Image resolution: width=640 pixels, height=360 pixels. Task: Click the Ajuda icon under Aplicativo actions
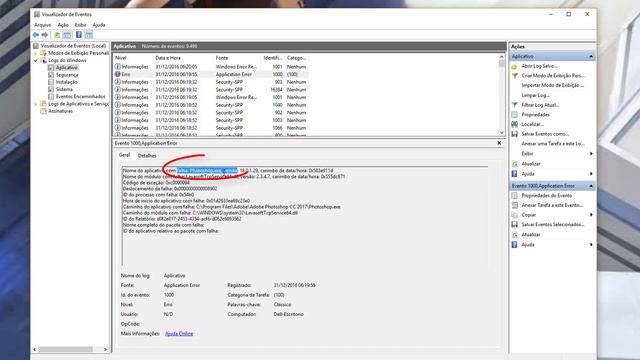[514, 174]
